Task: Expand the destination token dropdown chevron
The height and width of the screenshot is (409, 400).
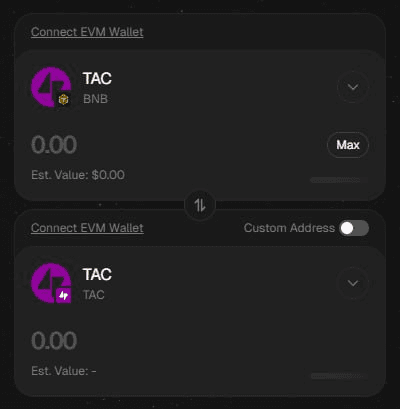Action: point(353,283)
